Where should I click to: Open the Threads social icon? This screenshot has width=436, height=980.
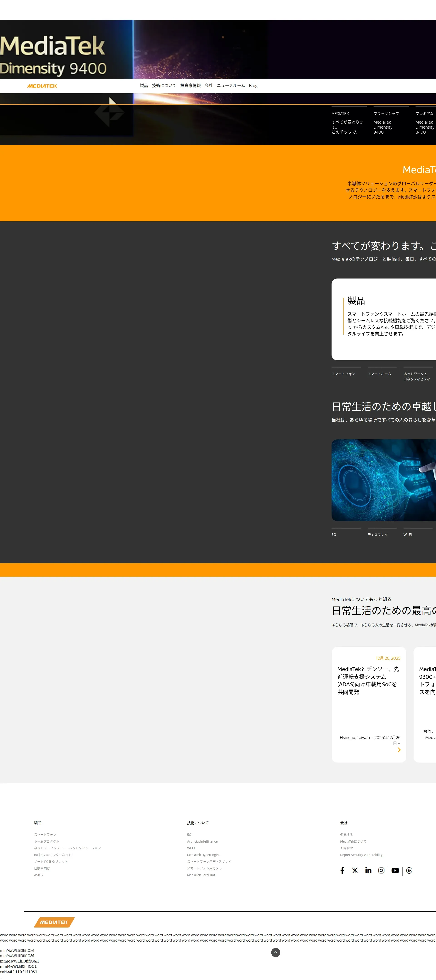click(409, 871)
